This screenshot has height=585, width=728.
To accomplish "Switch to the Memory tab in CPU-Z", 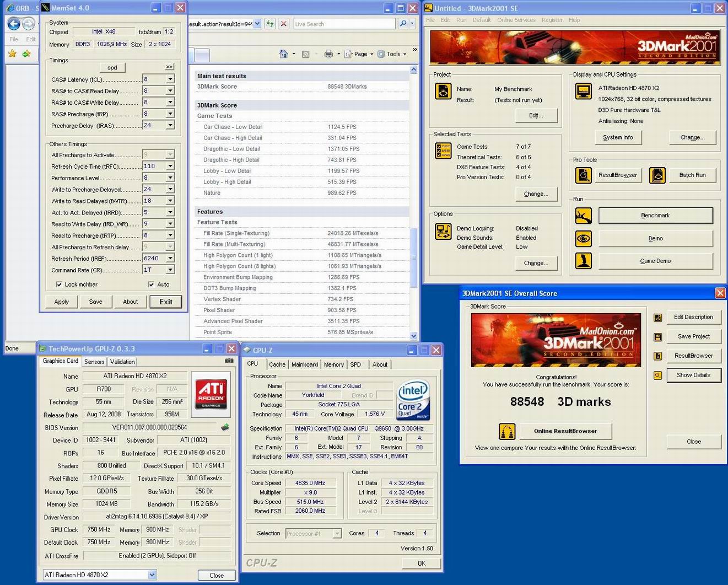I will tap(334, 364).
